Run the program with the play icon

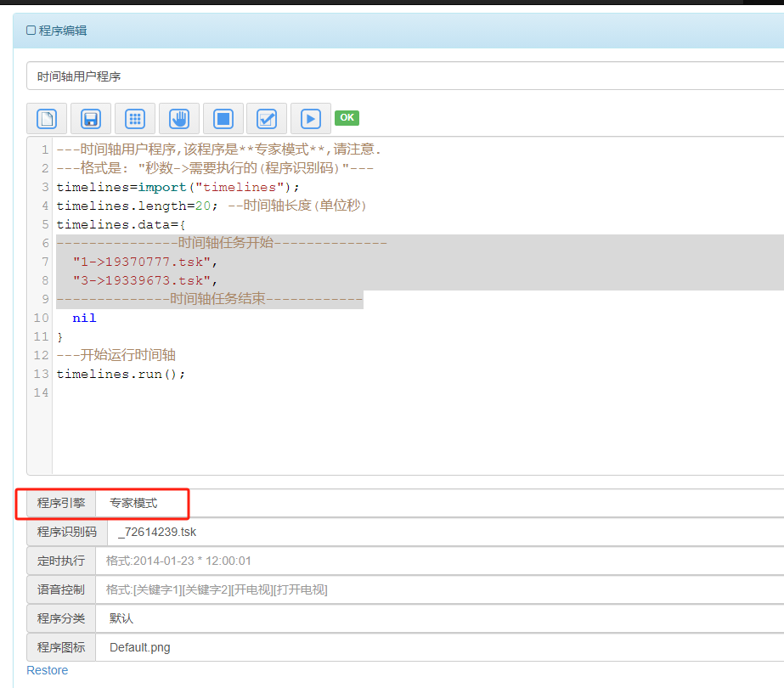311,119
